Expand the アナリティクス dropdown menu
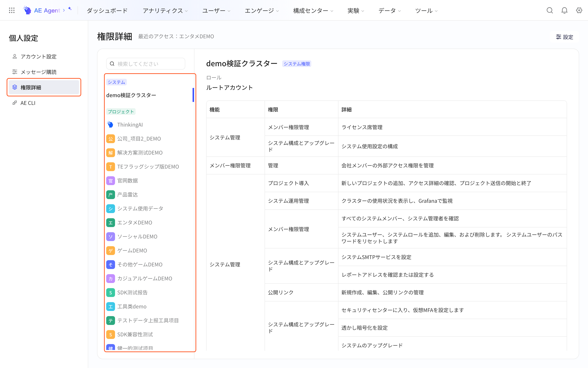This screenshot has width=588, height=368. tap(165, 10)
